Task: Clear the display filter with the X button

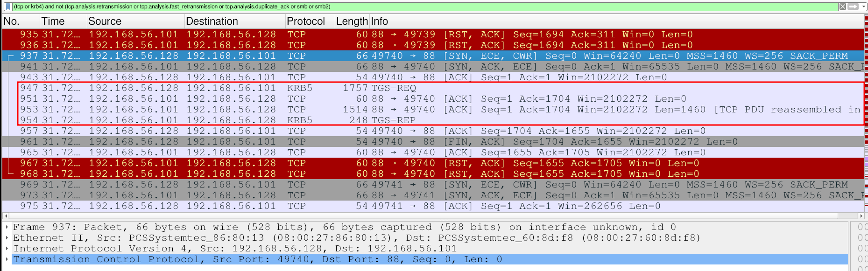Action: (x=843, y=7)
